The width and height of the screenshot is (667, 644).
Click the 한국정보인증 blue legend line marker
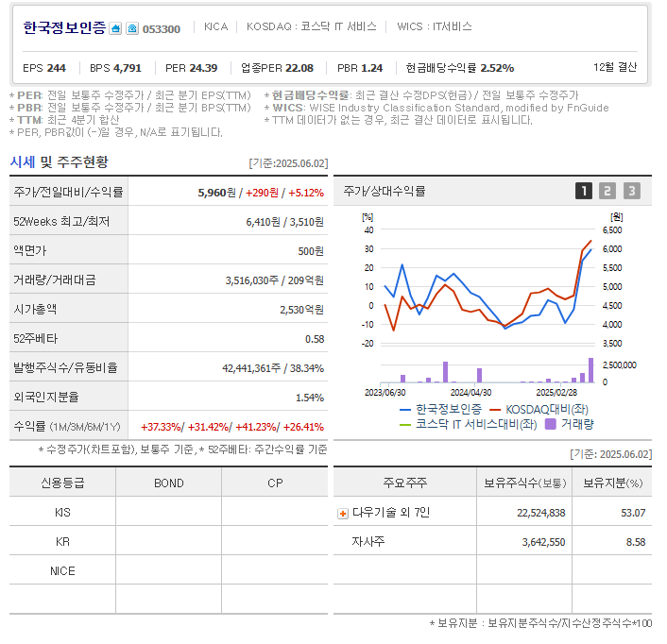405,410
